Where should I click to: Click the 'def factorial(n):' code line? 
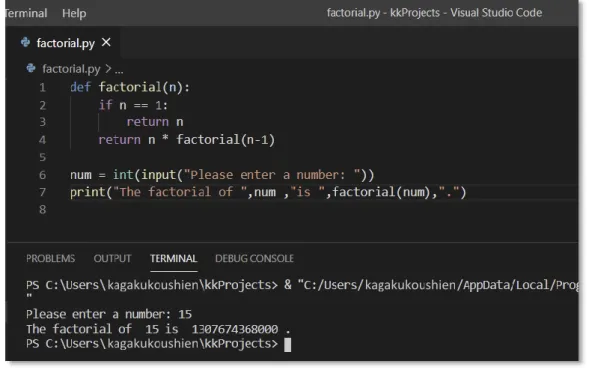pyautogui.click(x=130, y=88)
